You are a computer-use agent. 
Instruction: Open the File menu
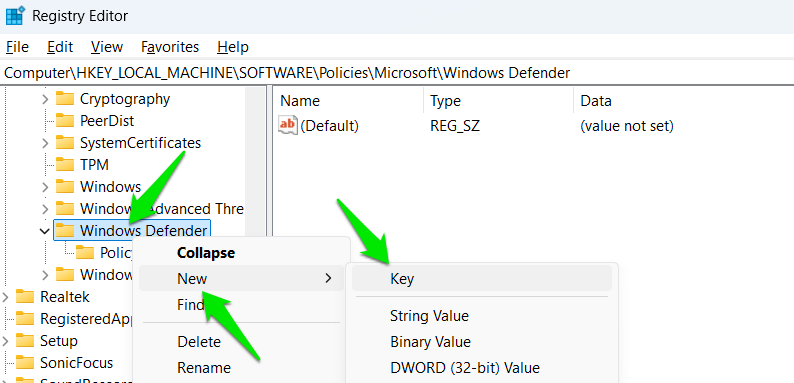pyautogui.click(x=17, y=47)
